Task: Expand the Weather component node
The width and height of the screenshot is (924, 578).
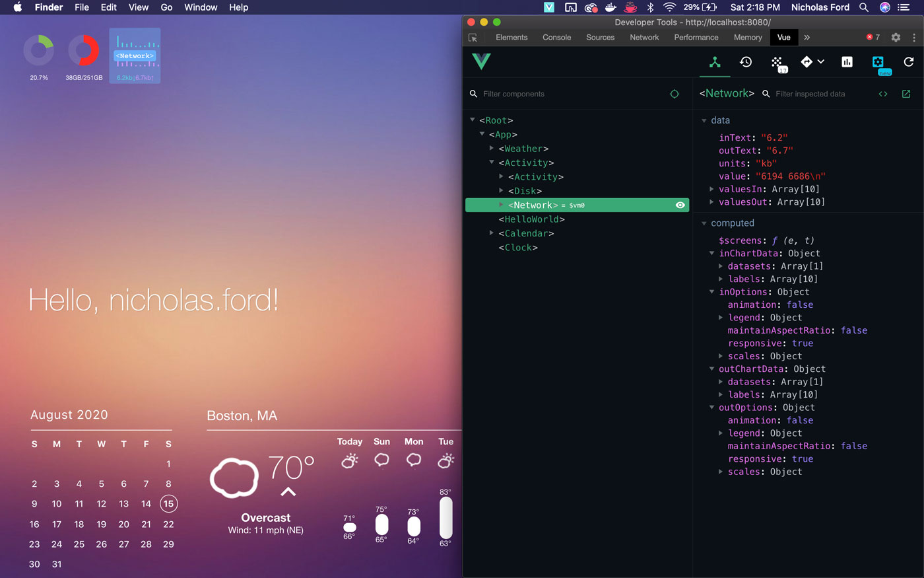Action: click(492, 149)
